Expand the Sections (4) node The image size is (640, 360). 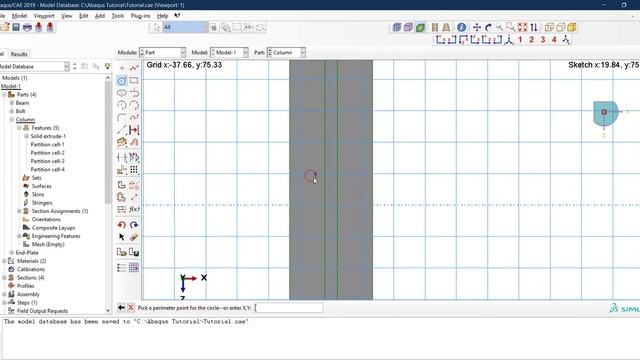[x=4, y=278]
